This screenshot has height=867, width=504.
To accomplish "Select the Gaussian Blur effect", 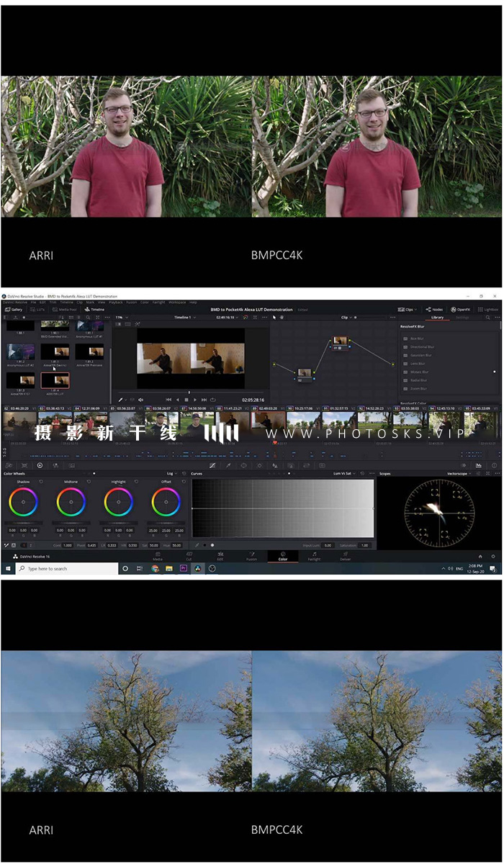I will pos(421,355).
